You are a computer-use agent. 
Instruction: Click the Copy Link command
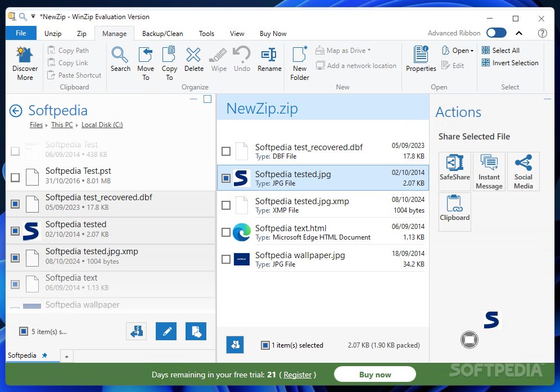(68, 63)
